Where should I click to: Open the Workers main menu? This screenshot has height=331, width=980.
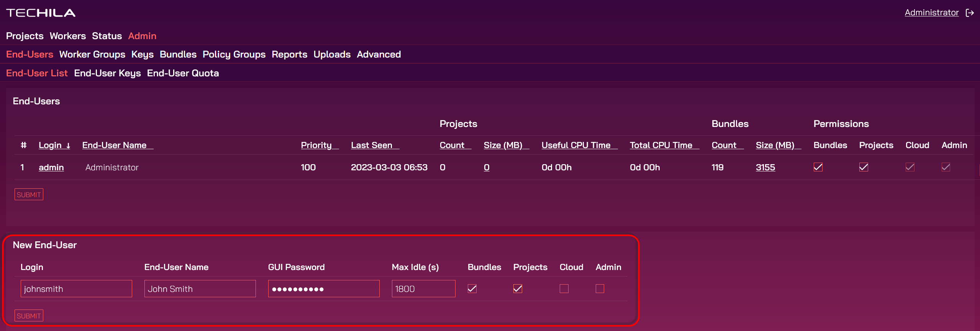[68, 36]
